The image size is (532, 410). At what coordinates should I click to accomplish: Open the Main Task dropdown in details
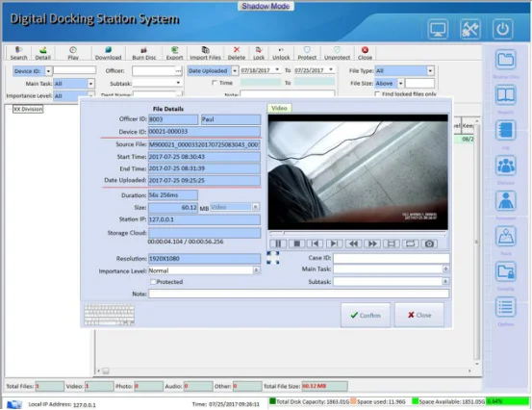tap(445, 269)
